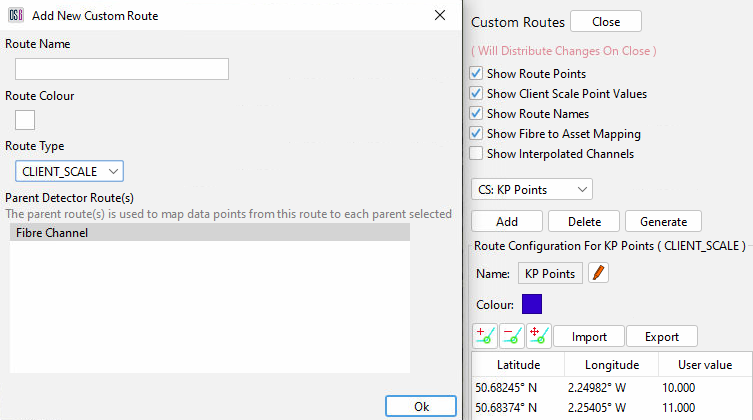
Task: Pick the white Route Colour swatch
Action: pyautogui.click(x=25, y=120)
